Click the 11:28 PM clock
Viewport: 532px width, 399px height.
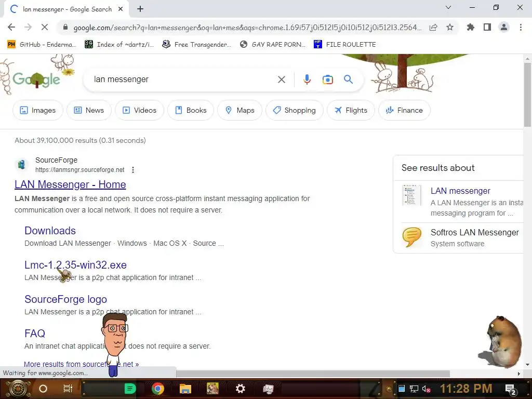coord(466,389)
